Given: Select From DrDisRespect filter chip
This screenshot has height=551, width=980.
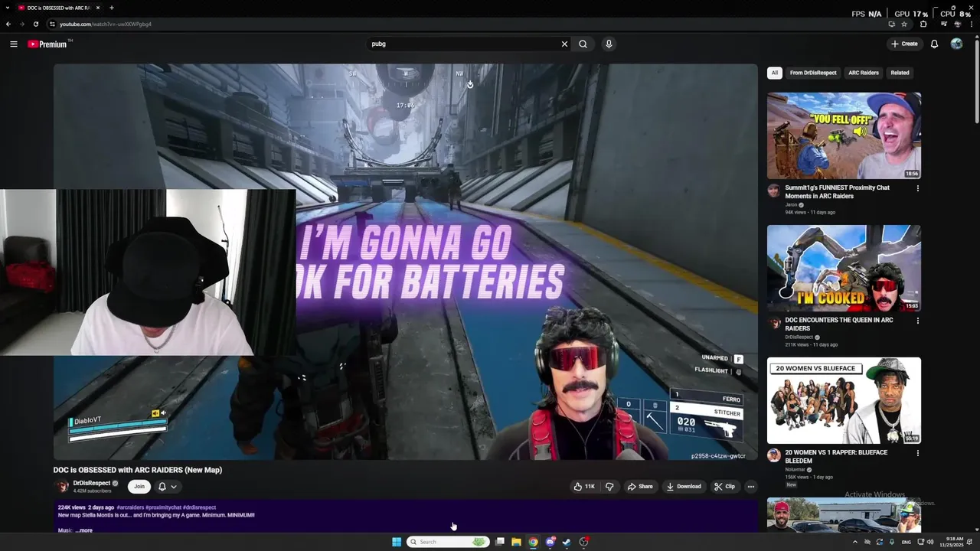Looking at the screenshot, I should tap(813, 73).
